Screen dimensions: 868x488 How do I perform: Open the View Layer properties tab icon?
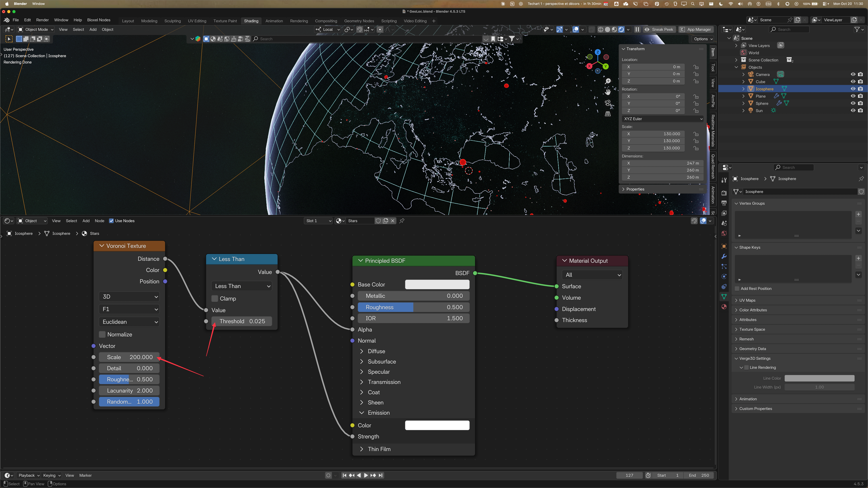coord(724,213)
